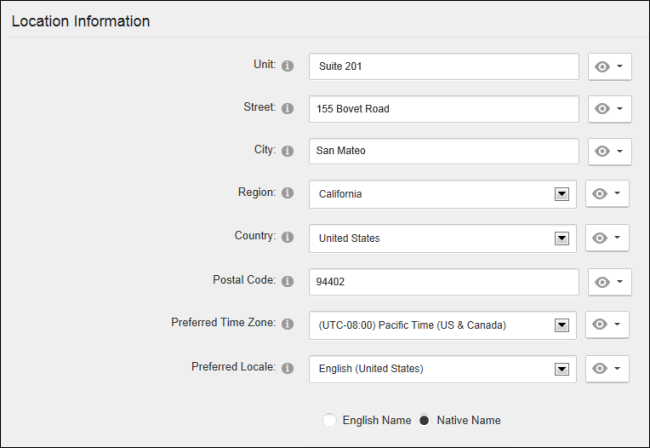
Task: Click the Region info icon
Action: (x=287, y=193)
